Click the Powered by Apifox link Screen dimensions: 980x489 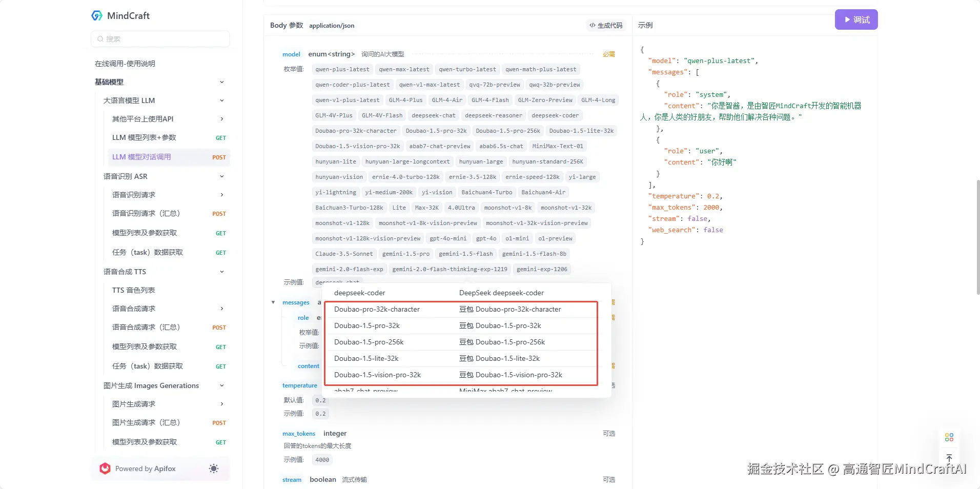point(146,468)
